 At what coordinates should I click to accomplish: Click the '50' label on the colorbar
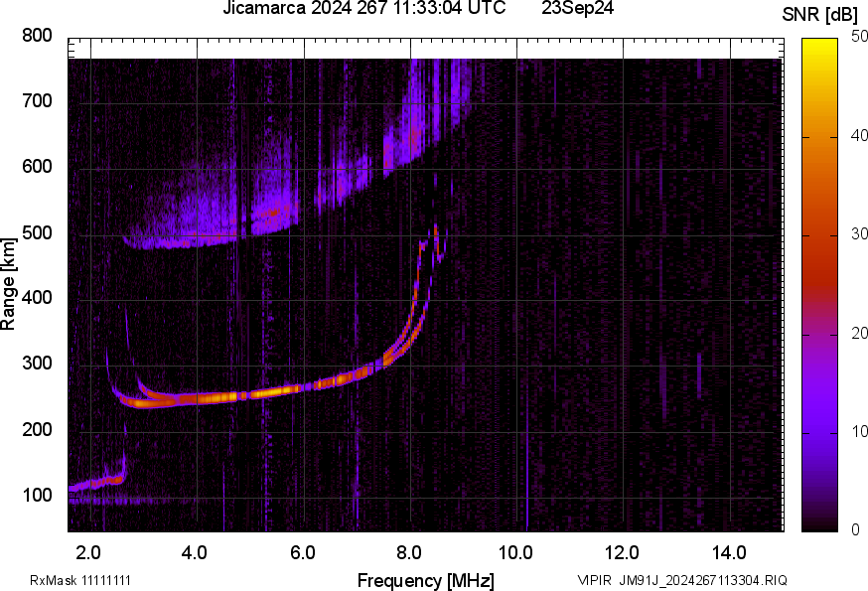[859, 36]
